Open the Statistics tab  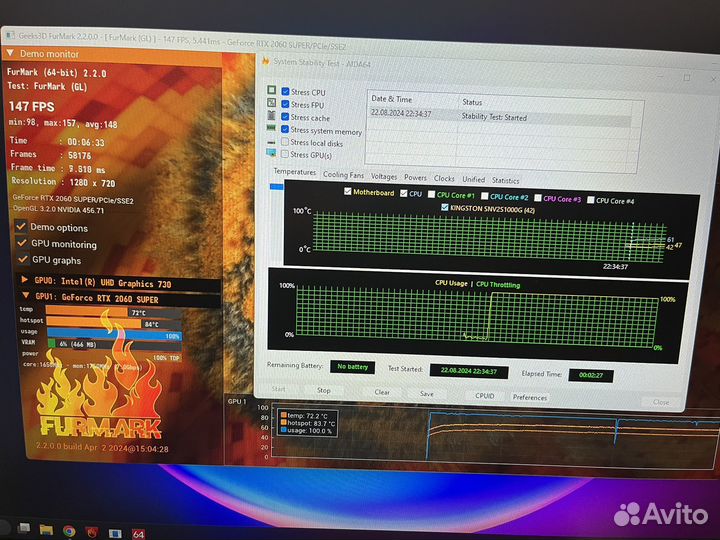click(505, 180)
